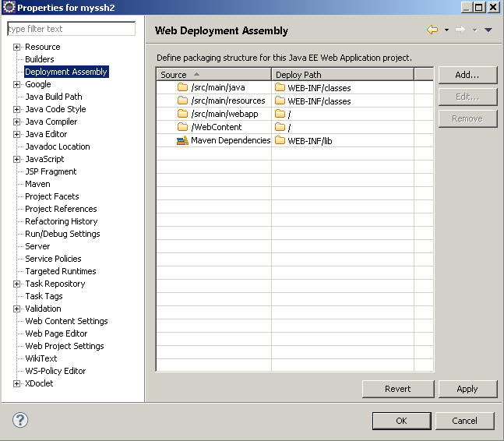Click the Maven Dependencies library icon
This screenshot has height=441, width=504.
tap(182, 140)
